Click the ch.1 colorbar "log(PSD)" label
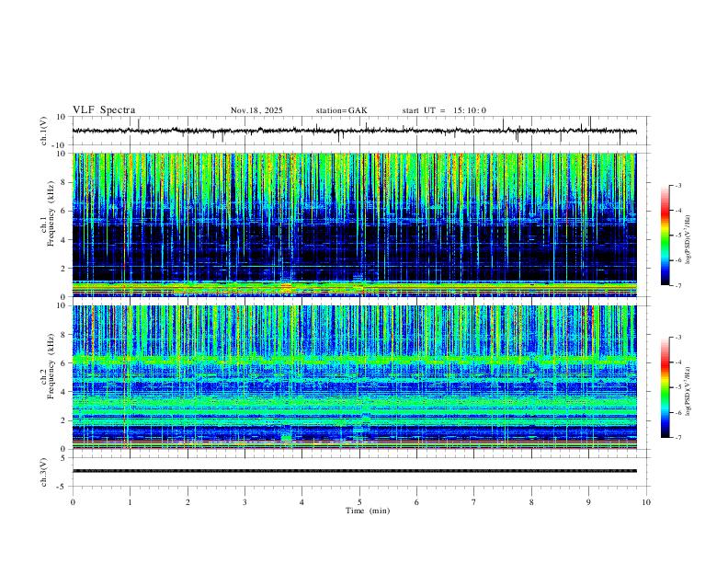The height and width of the screenshot is (563, 728). click(x=688, y=240)
